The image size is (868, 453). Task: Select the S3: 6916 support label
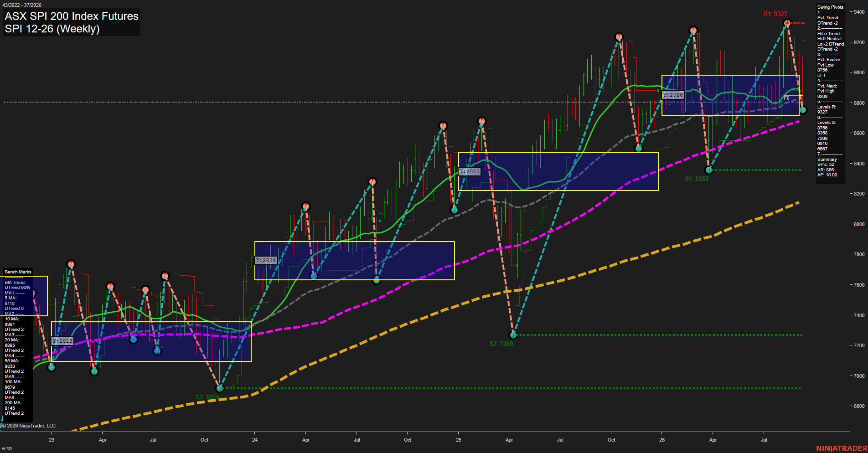pos(207,397)
